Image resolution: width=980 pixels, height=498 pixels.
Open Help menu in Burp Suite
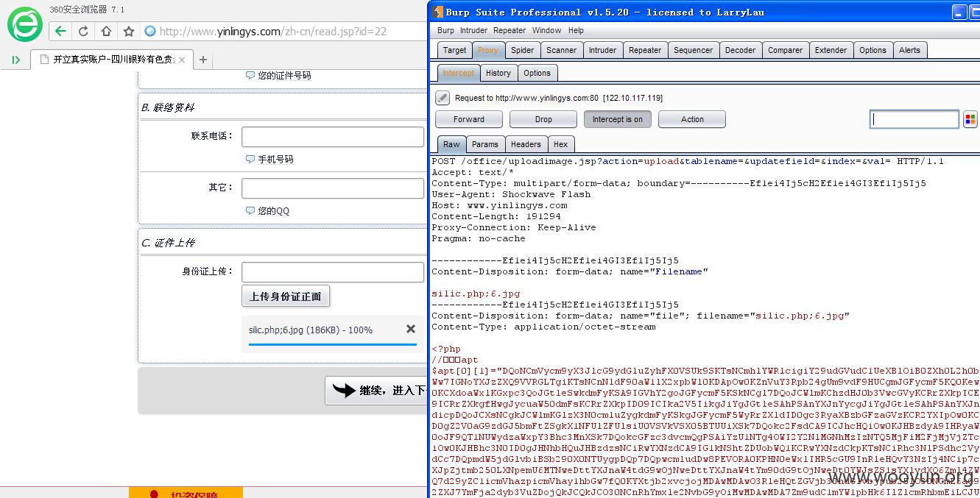576,30
